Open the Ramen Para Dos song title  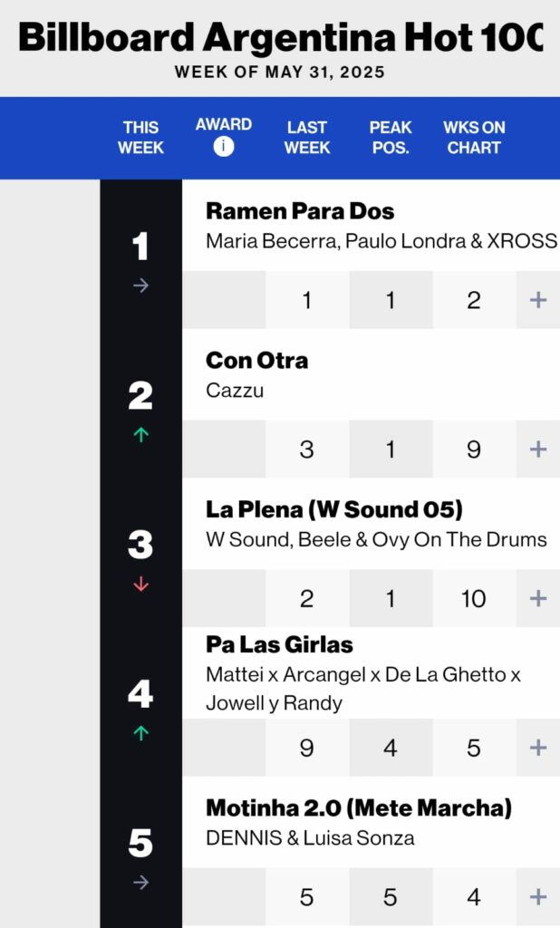tap(300, 211)
